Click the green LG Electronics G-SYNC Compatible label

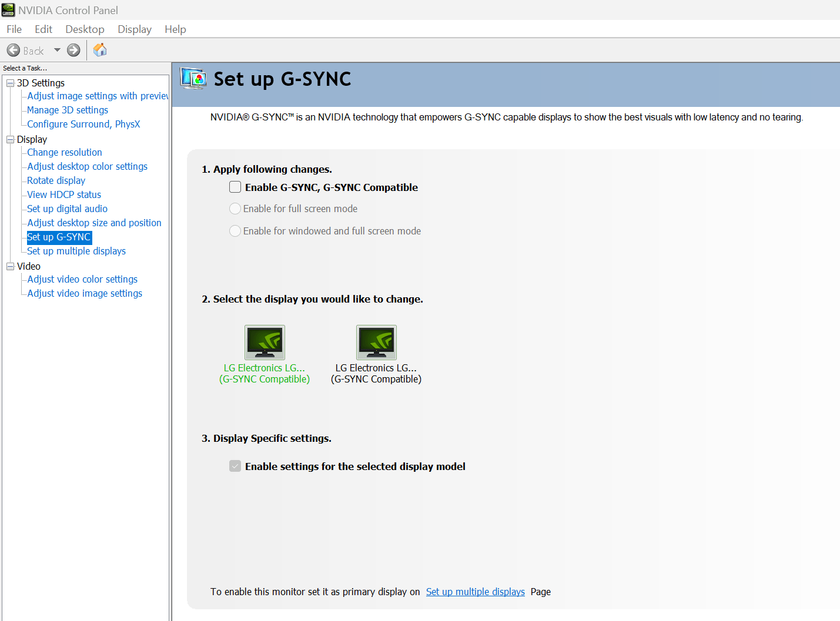coord(265,374)
